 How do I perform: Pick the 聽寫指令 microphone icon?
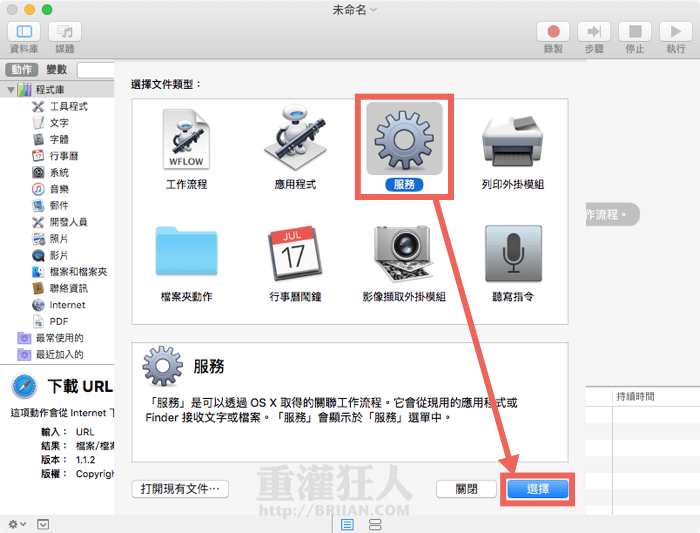pyautogui.click(x=512, y=252)
